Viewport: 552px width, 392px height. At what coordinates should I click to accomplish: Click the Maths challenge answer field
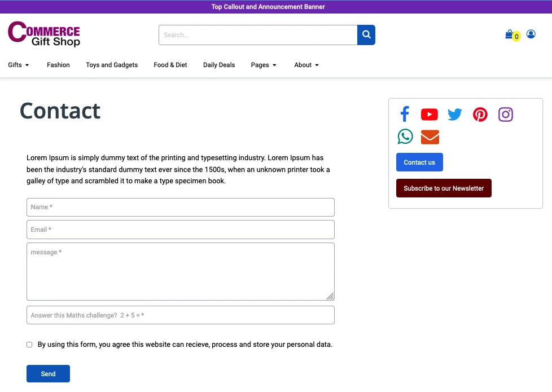coord(180,315)
